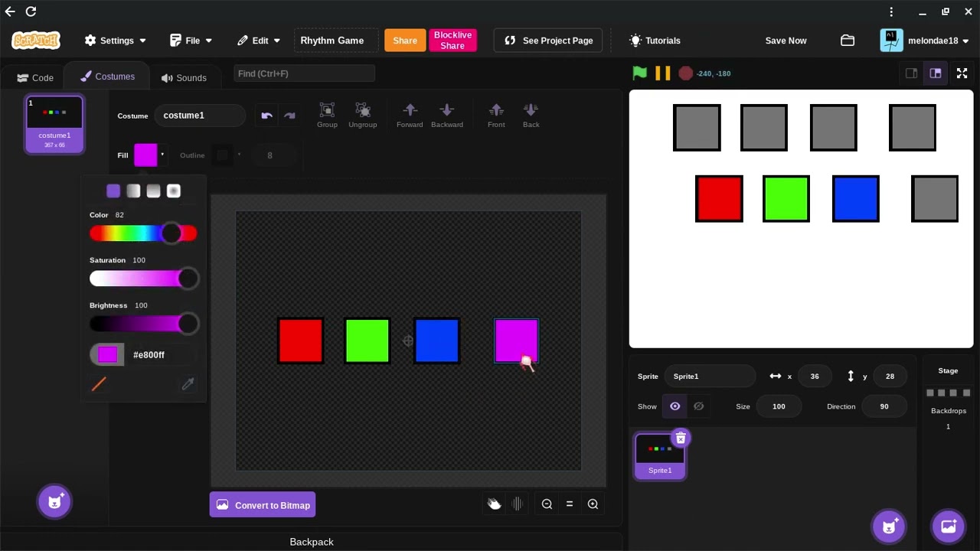
Task: Adjust the Saturation slider handle
Action: coord(188,279)
